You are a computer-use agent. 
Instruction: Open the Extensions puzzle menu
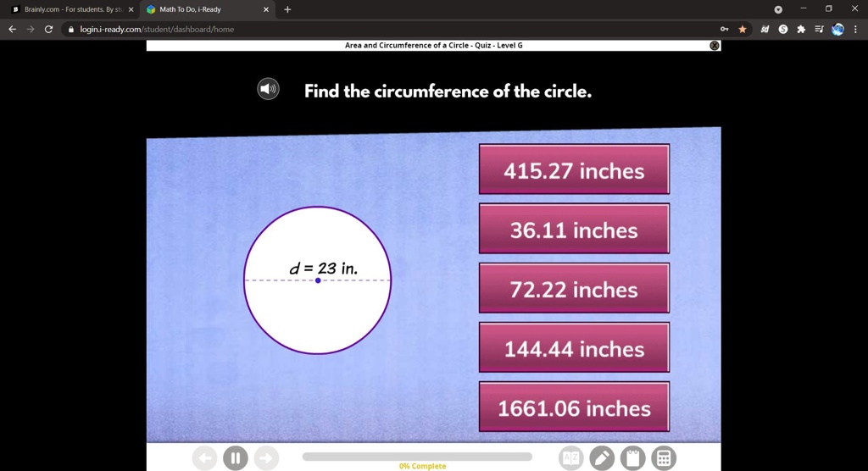point(801,30)
